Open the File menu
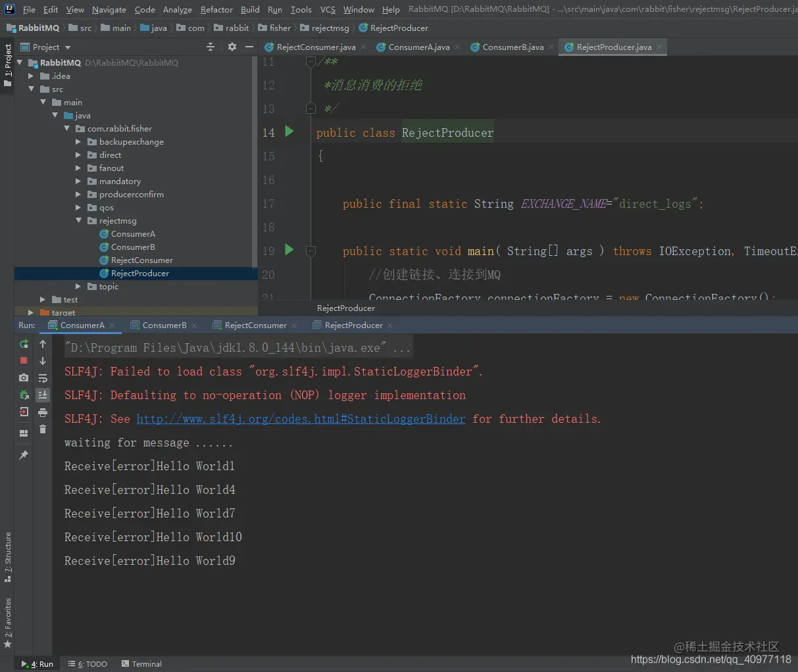 [29, 9]
